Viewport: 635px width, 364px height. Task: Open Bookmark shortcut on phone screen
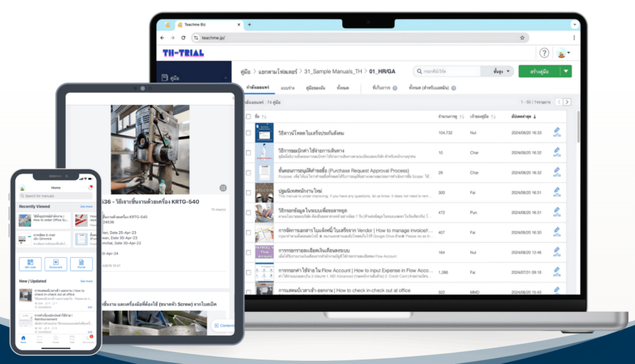[56, 264]
